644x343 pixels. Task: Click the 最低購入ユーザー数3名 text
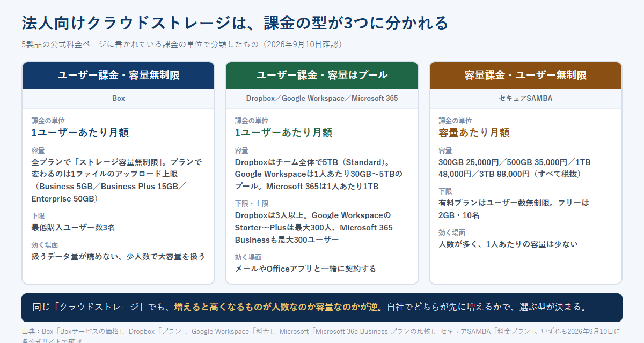(73, 227)
